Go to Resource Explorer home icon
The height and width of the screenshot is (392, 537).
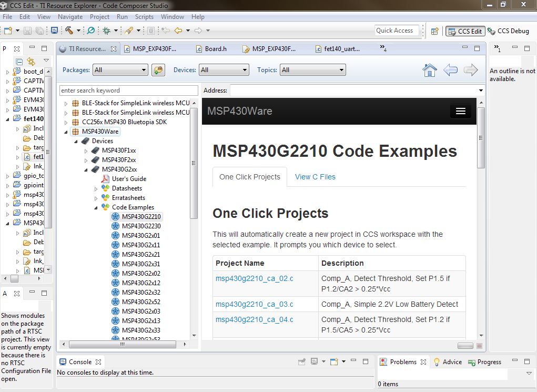(x=430, y=70)
